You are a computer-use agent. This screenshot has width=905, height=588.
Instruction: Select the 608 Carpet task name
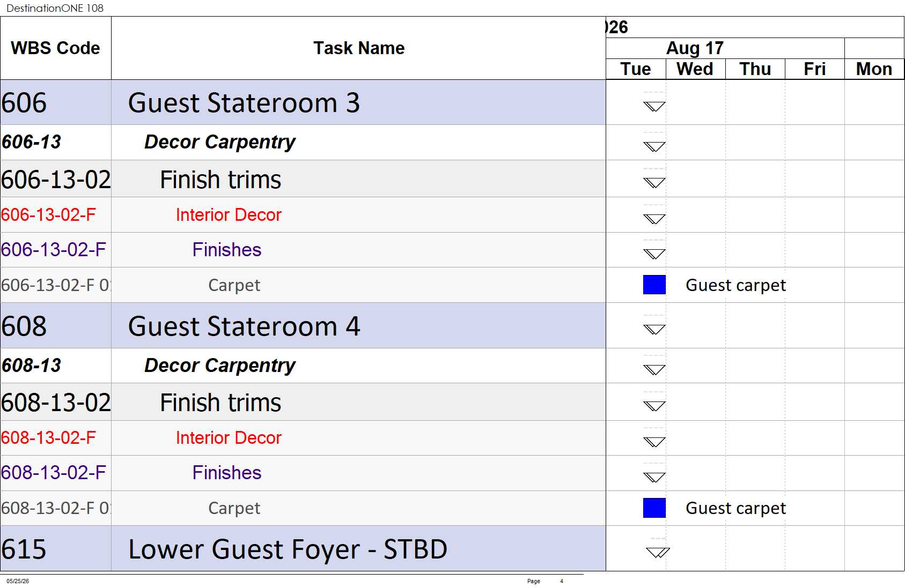(234, 508)
